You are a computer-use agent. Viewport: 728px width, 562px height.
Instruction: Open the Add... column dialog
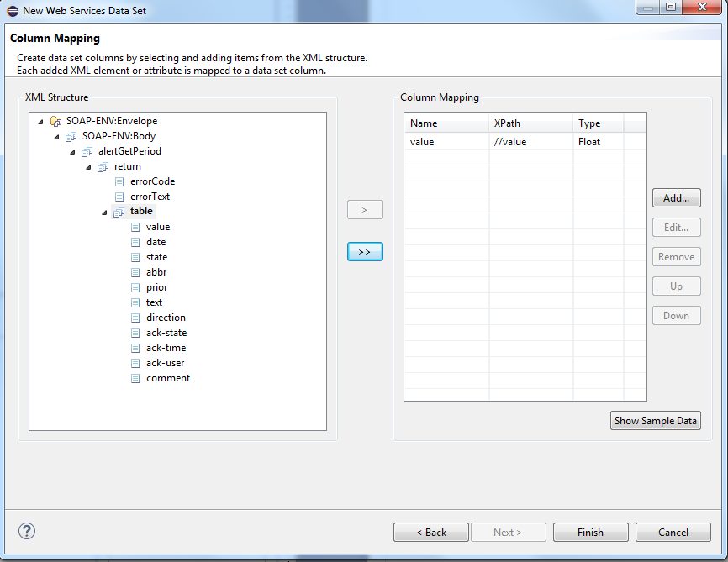[x=676, y=198]
